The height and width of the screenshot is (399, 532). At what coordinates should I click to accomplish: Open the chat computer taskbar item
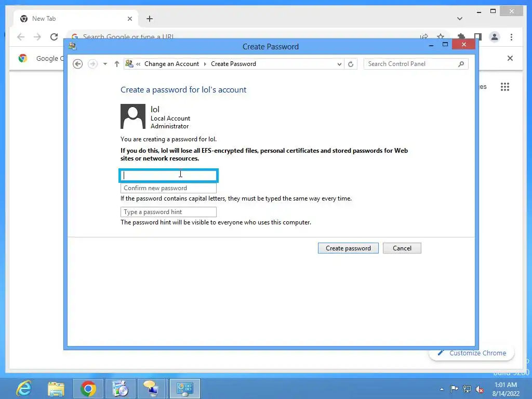(152, 389)
